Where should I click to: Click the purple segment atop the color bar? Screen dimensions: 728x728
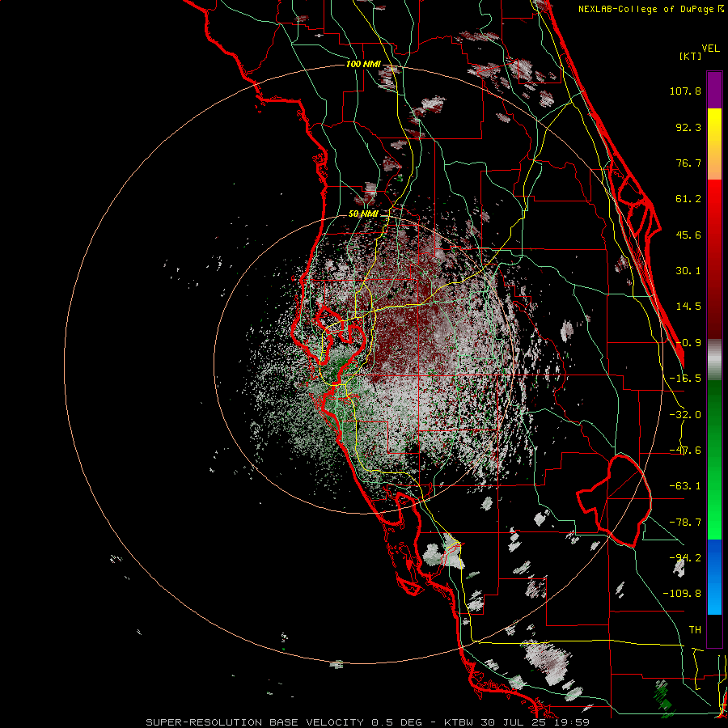(x=714, y=90)
